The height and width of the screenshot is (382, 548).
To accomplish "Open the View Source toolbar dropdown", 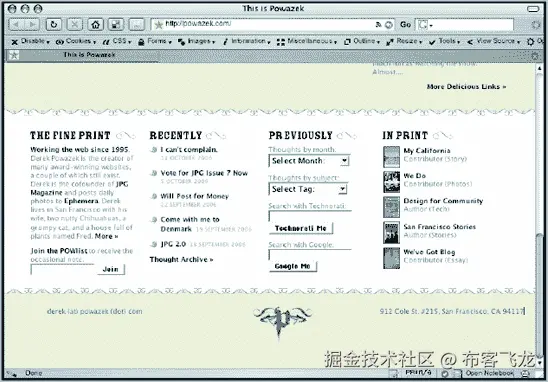I will (x=493, y=42).
